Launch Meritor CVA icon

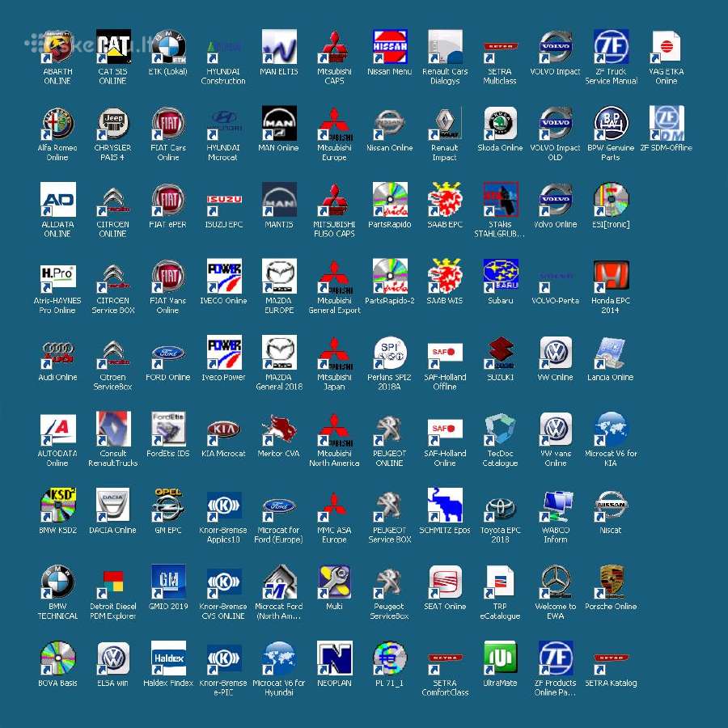tap(278, 429)
